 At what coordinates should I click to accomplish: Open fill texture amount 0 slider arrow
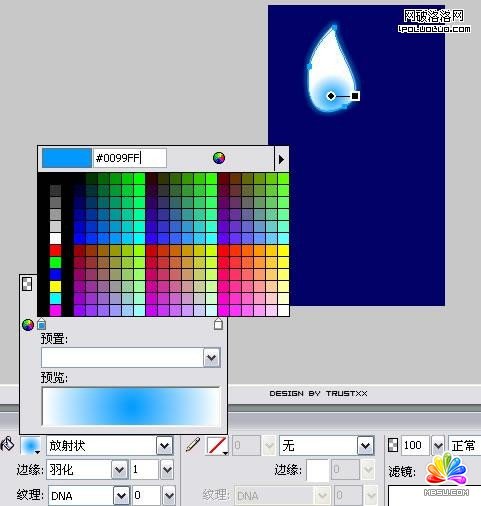(169, 496)
